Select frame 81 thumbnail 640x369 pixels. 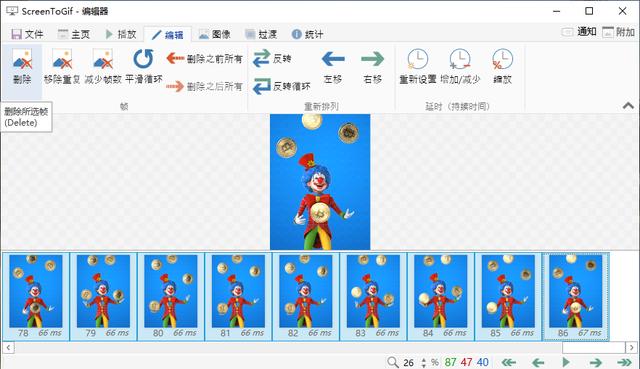pyautogui.click(x=238, y=296)
